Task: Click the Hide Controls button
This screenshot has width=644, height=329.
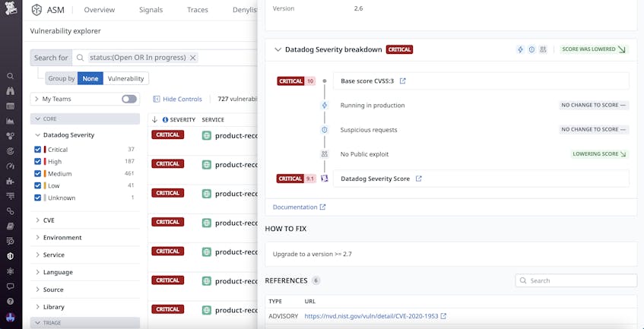Action: tap(177, 99)
